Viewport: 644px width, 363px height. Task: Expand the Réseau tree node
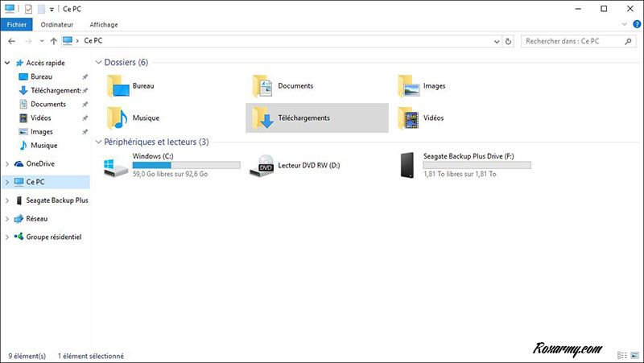coord(7,218)
